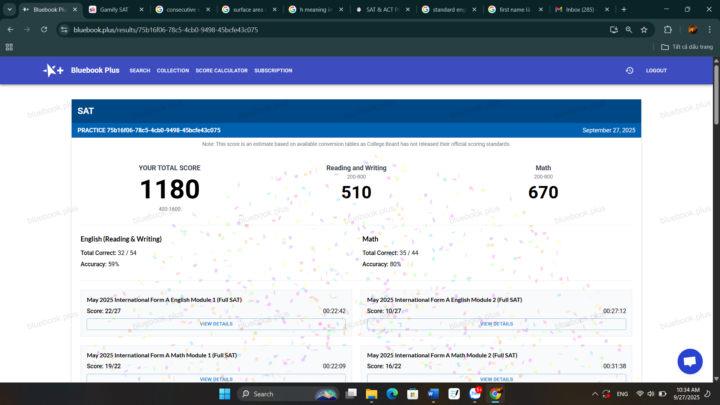720x405 pixels.
Task: Click the date September 27, 2025
Action: click(609, 130)
